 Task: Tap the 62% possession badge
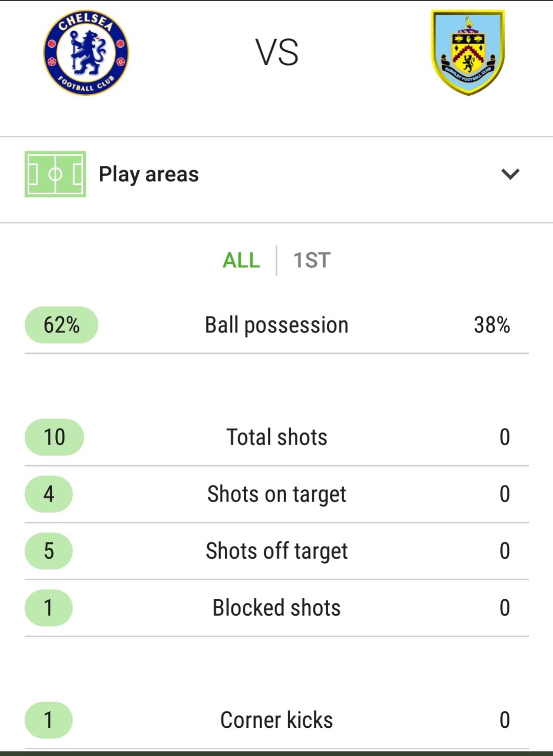pyautogui.click(x=61, y=325)
